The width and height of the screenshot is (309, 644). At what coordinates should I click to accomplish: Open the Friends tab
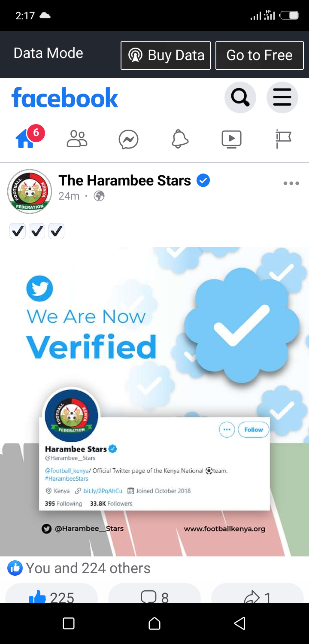coord(77,139)
